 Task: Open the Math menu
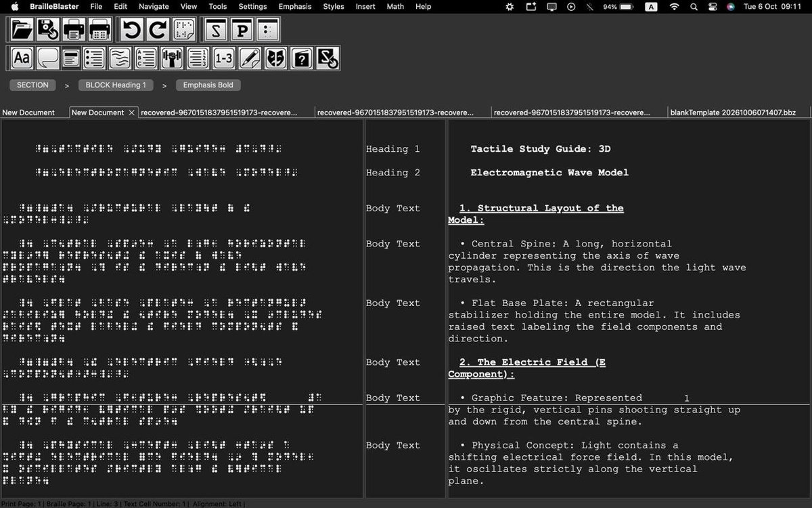point(395,7)
